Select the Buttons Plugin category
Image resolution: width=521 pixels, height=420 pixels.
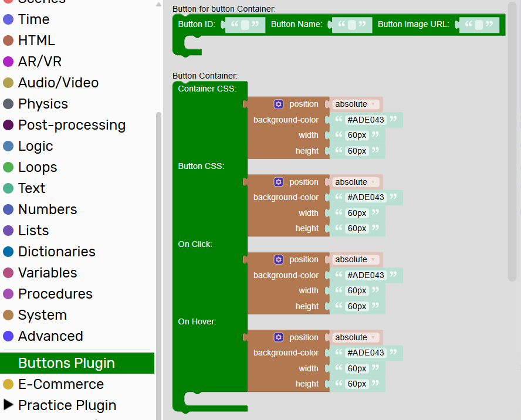(x=66, y=363)
